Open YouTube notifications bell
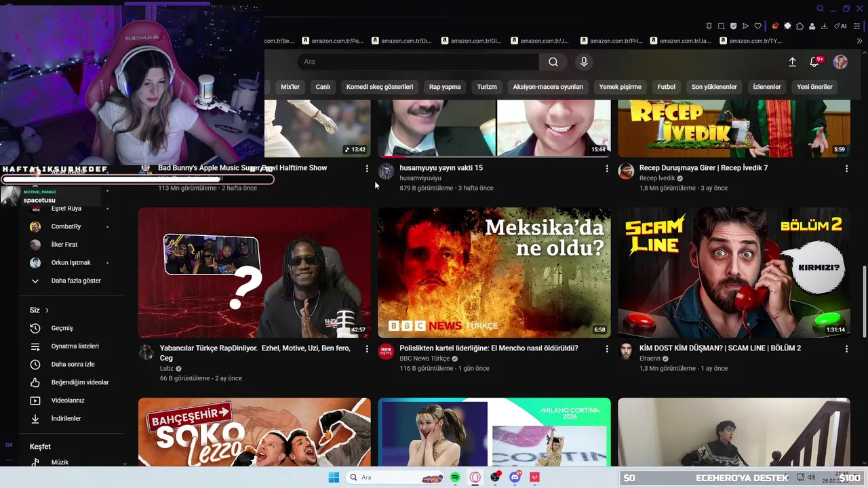The width and height of the screenshot is (868, 488). coord(815,62)
